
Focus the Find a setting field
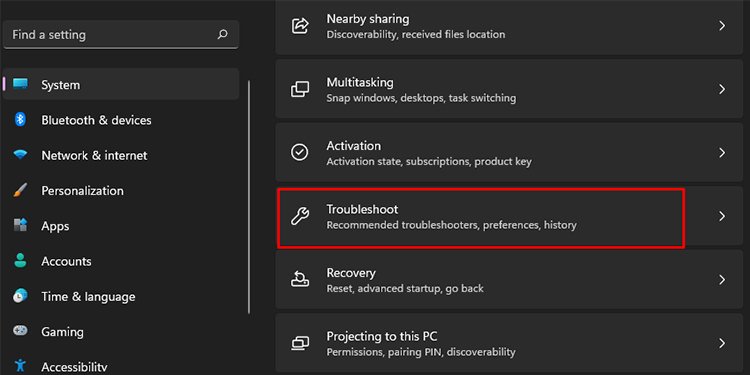[x=121, y=34]
